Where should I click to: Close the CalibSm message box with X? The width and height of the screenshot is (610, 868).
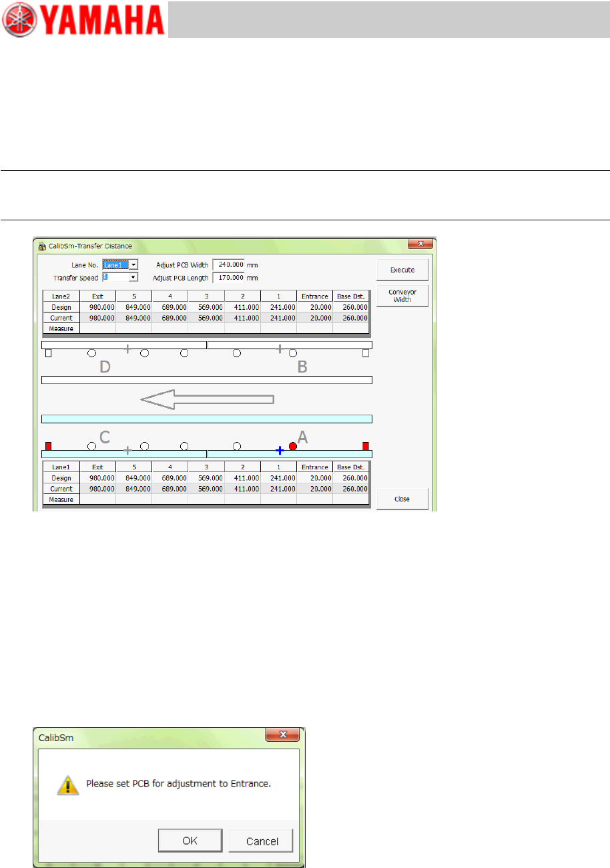pos(282,735)
